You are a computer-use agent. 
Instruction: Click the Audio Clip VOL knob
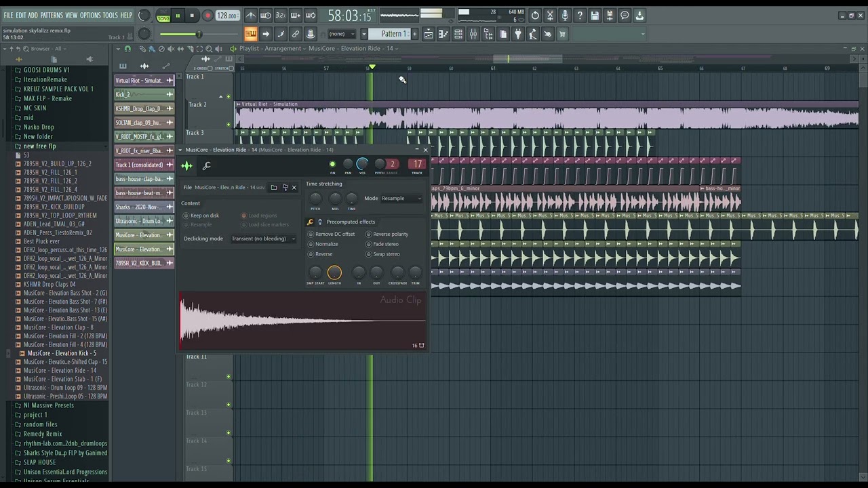pyautogui.click(x=362, y=164)
